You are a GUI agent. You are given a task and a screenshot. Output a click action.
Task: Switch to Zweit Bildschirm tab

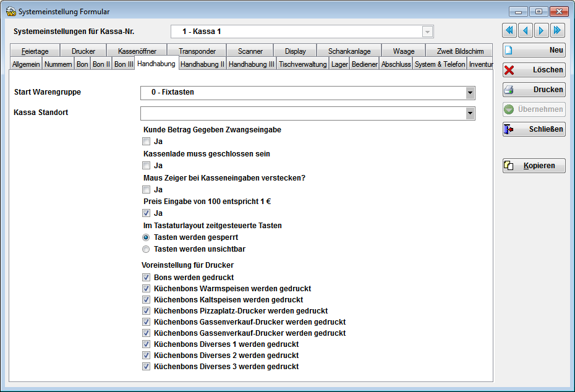460,51
